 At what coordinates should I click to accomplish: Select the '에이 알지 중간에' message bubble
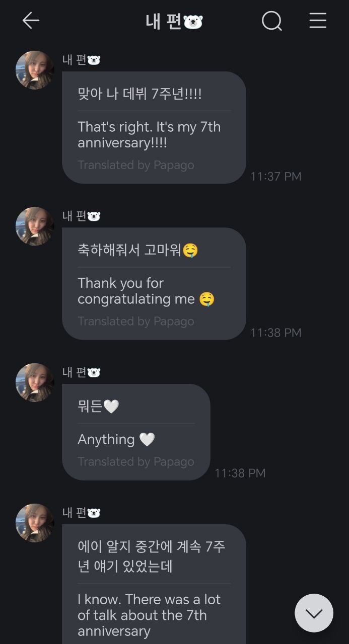tap(154, 584)
